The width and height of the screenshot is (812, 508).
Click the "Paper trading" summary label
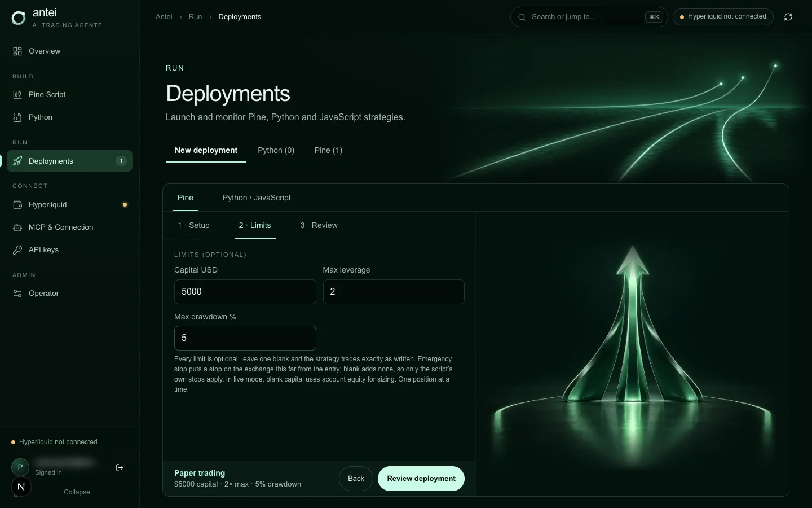200,473
